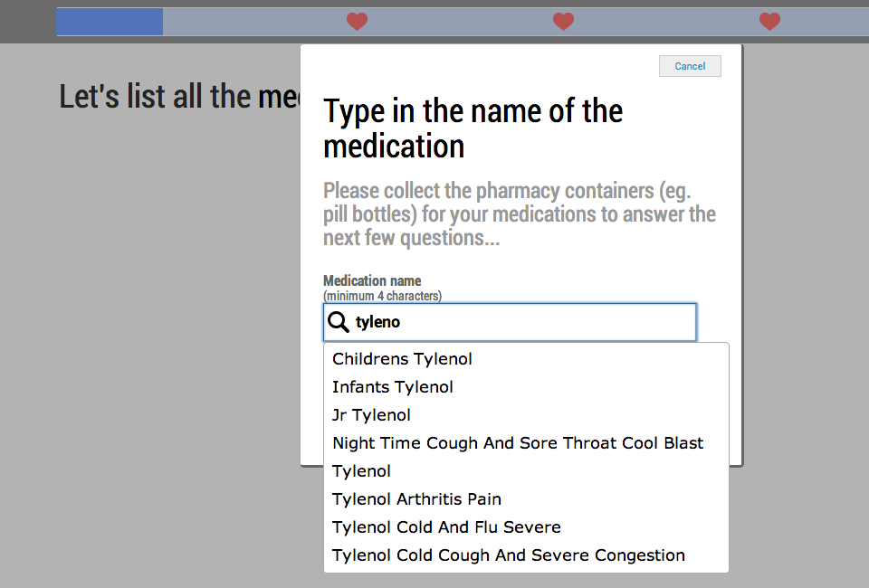The height and width of the screenshot is (588, 869).
Task: Click the gray pharmacy containers instruction text
Action: click(x=520, y=214)
